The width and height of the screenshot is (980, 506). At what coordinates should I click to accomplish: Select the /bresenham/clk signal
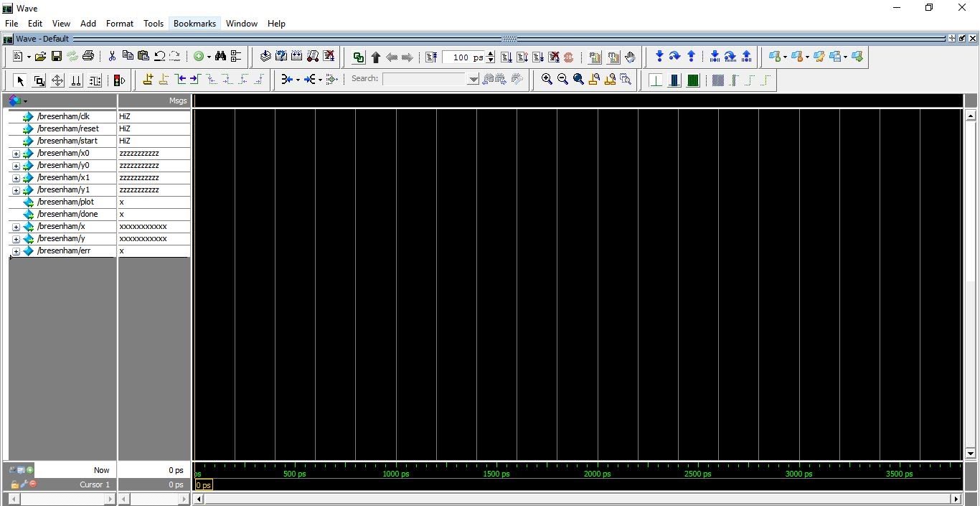click(63, 116)
